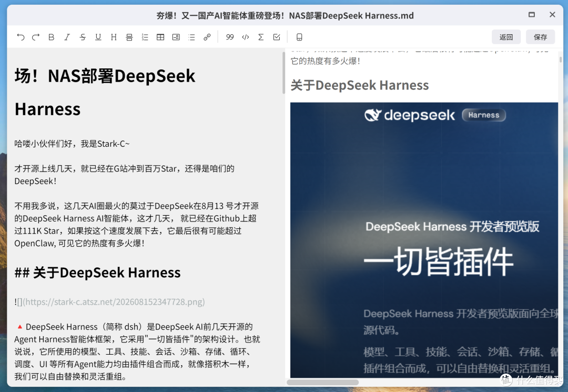Click the paragraph starting '才开源上线几天'
Viewport: 568px width, 392px height.
124,175
